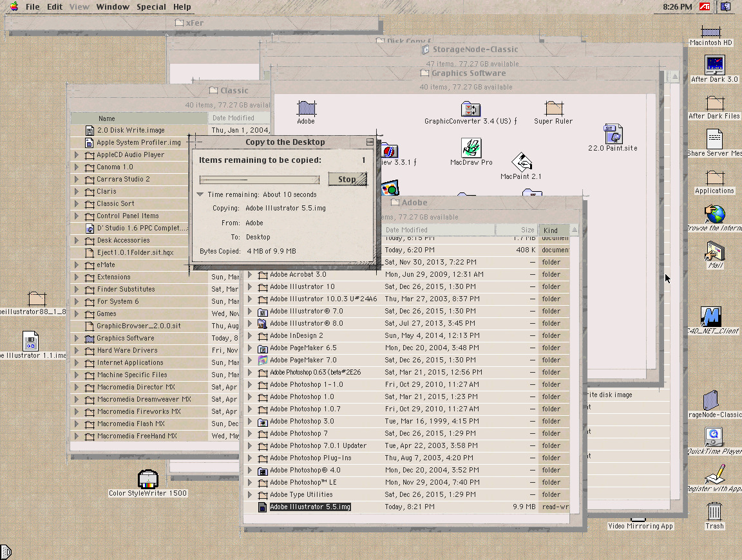Viewport: 742px width, 560px height.
Task: Select the Color StyleWriter 1500 printer icon
Action: (147, 479)
